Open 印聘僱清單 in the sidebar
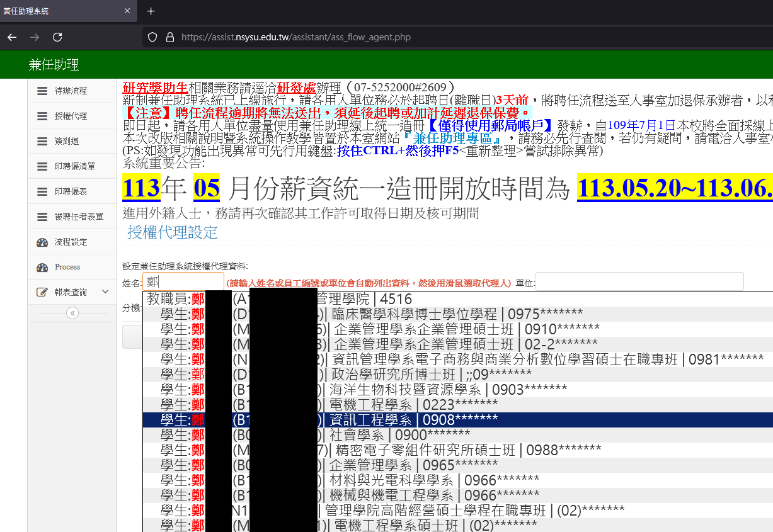 pos(72,166)
